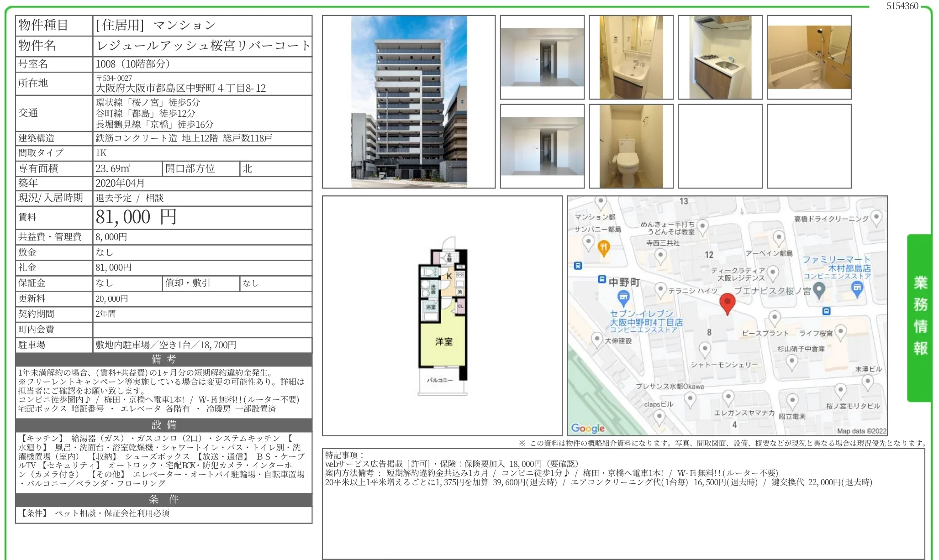This screenshot has width=939, height=560.
Task: Click the Google logo on map
Action: 588,428
